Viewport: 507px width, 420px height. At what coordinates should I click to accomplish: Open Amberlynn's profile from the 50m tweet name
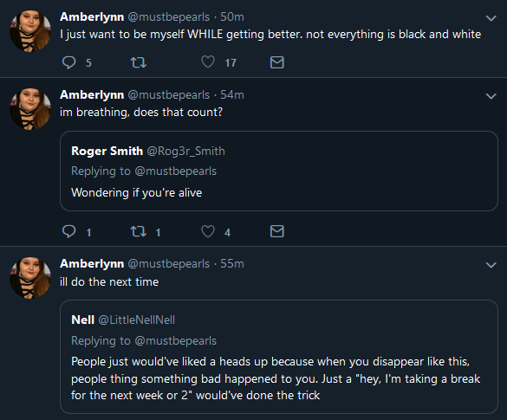(92, 16)
